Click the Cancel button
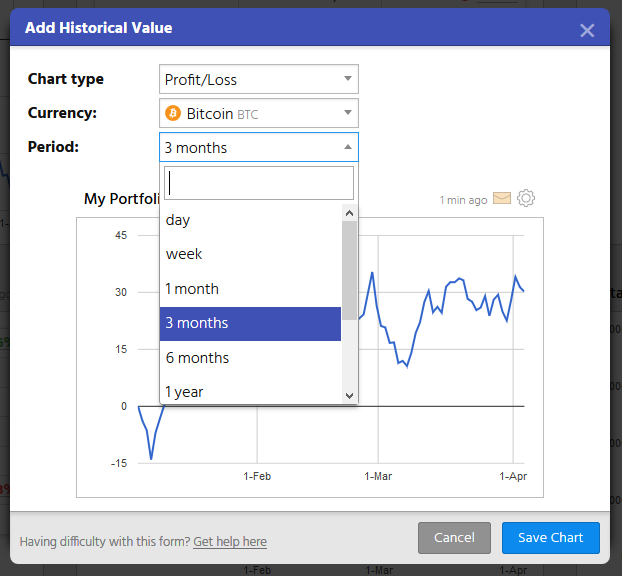 coord(454,537)
